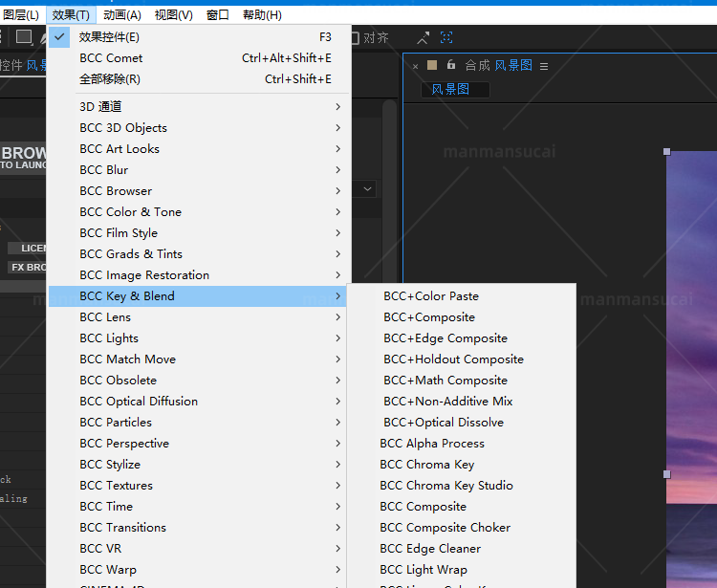Apply the BCC+Holdout Composite effect

pos(462,359)
